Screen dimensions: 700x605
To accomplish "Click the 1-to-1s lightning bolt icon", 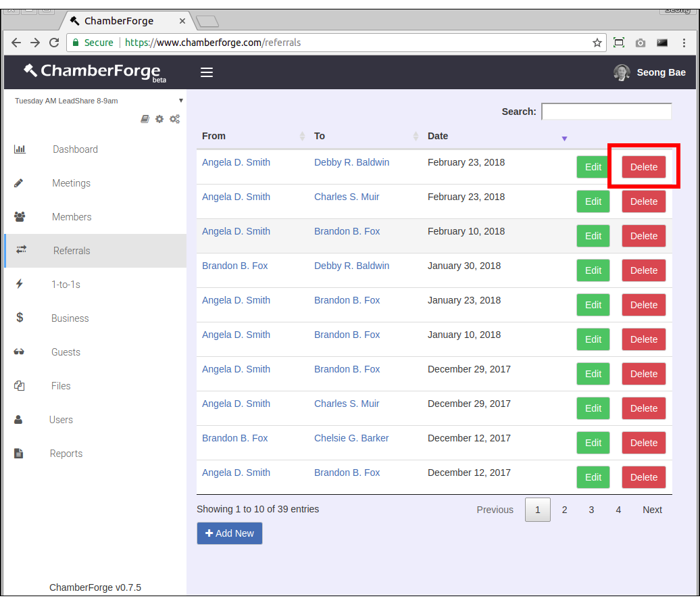I will 19,285.
